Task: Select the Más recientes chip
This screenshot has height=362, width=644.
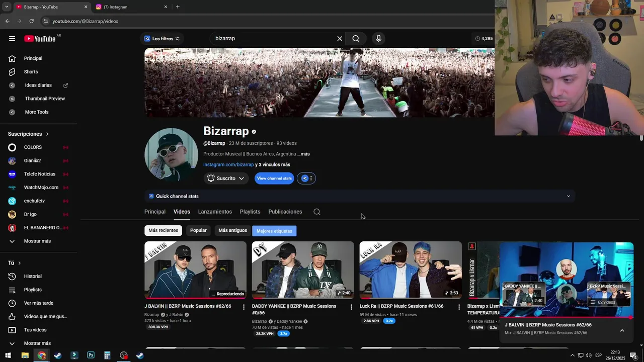Action: pos(163,230)
